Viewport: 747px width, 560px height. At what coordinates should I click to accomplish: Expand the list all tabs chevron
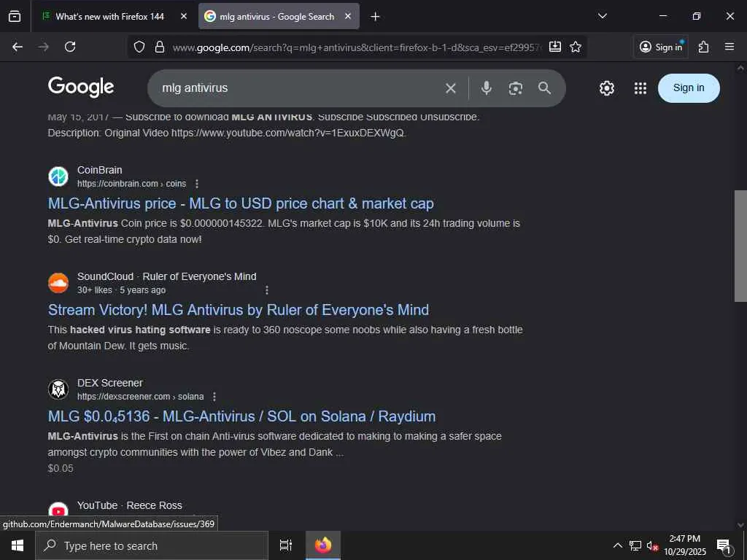pos(602,16)
